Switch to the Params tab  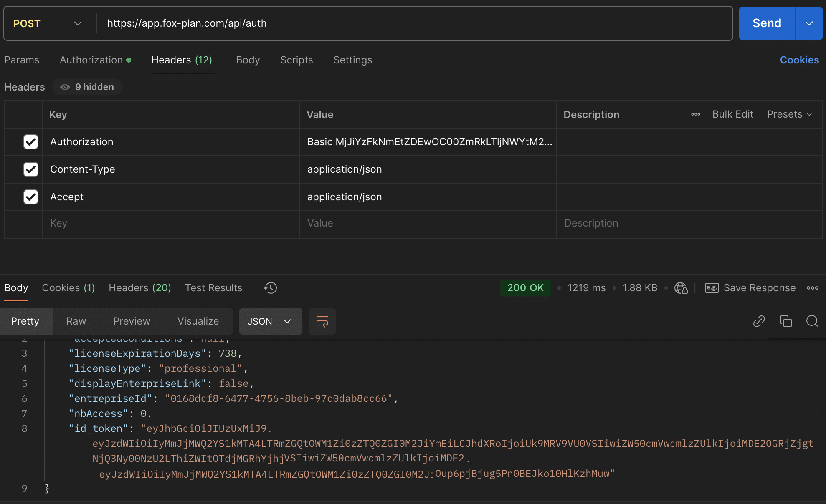22,60
